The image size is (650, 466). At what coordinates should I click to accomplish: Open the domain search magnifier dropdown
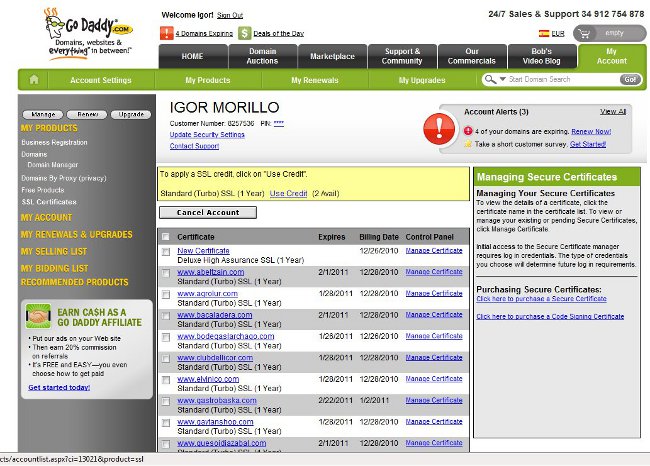point(493,79)
